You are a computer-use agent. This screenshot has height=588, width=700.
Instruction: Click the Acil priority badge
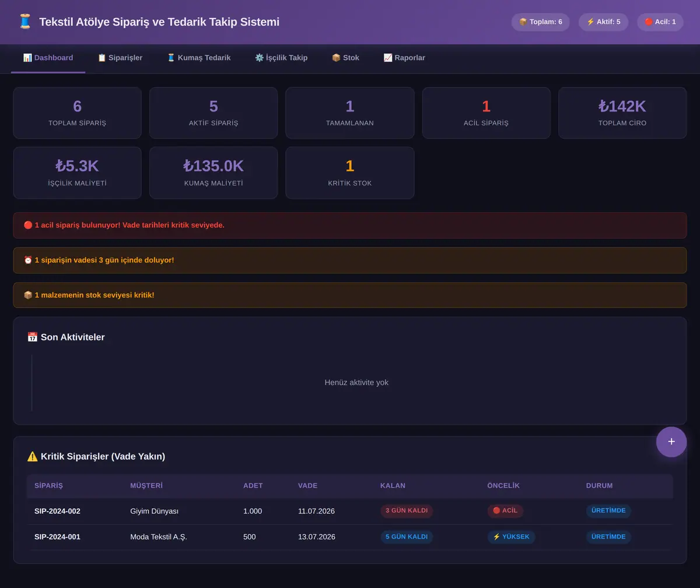pyautogui.click(x=505, y=511)
